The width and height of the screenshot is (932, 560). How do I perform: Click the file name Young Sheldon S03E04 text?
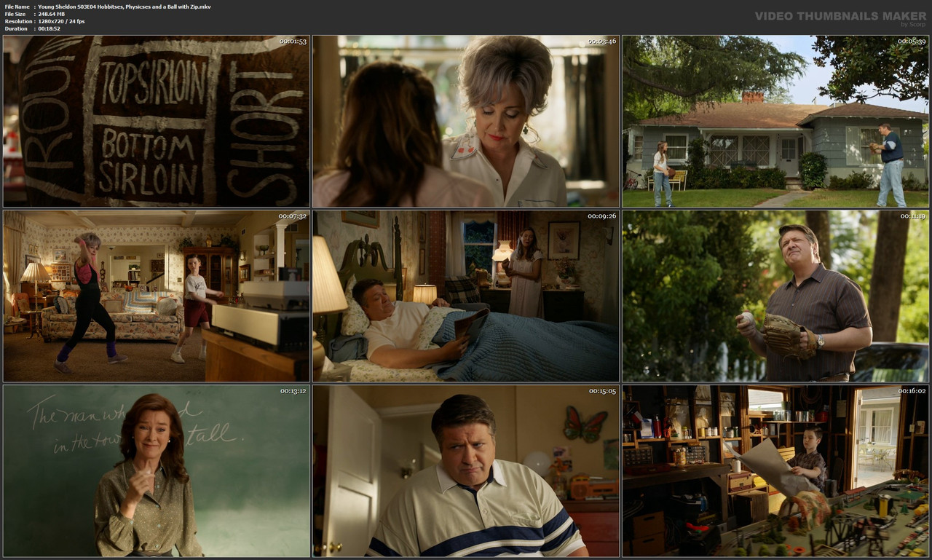point(125,7)
